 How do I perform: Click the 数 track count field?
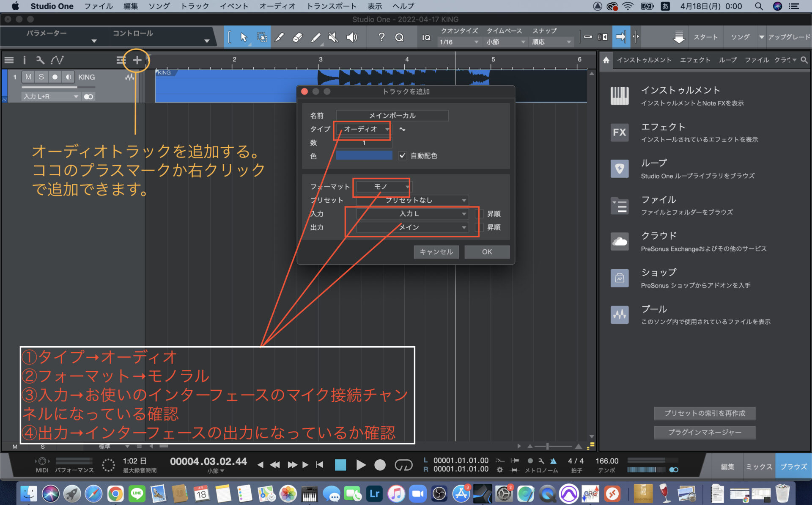click(364, 143)
